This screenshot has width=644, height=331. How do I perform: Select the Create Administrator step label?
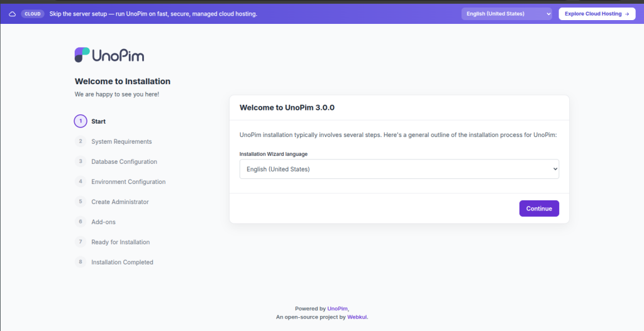tap(120, 202)
